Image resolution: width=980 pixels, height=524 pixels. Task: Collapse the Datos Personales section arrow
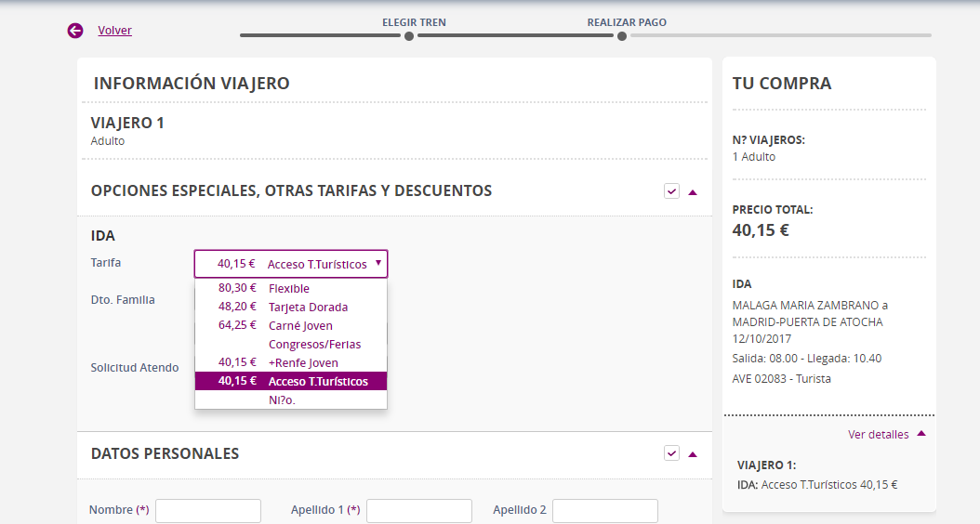[x=693, y=454]
